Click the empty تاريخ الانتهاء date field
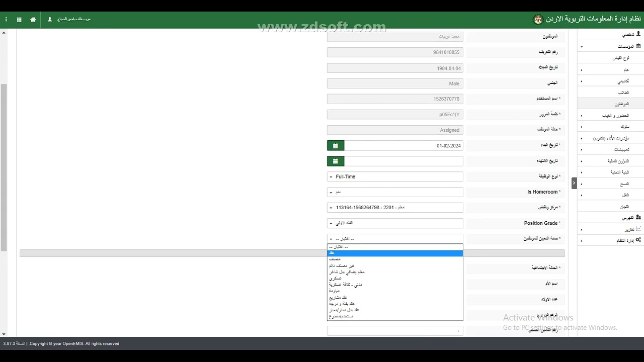Screen dimensions: 644x362 coord(404,161)
